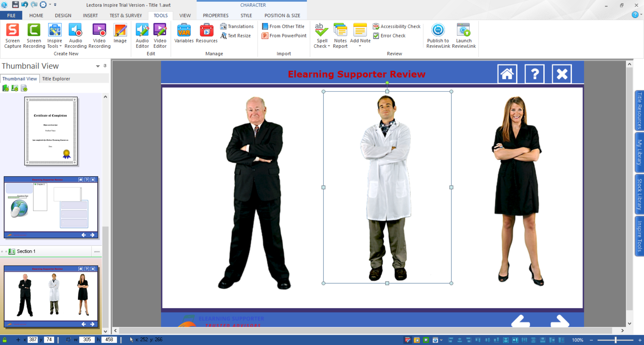Start a Video Recording
This screenshot has height=345, width=644.
[99, 30]
